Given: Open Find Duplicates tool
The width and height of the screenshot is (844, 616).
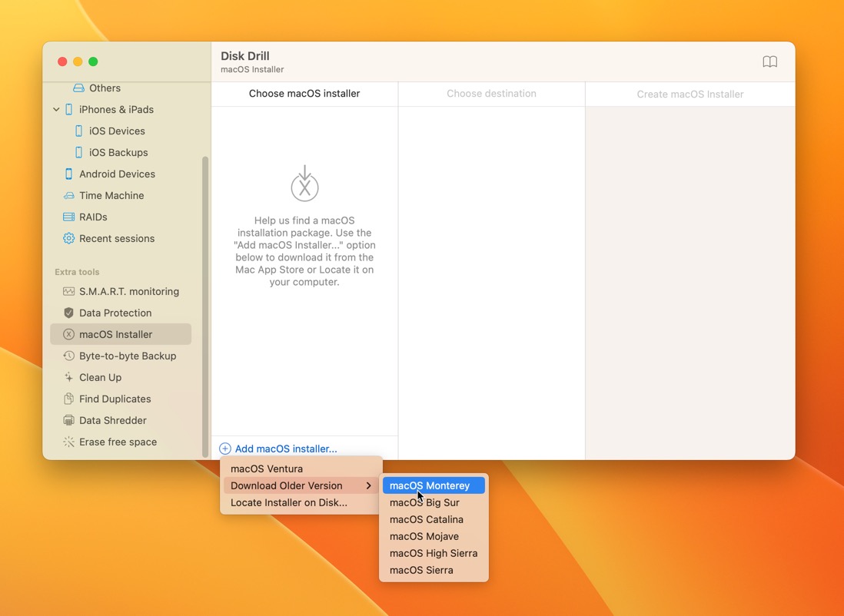Looking at the screenshot, I should pos(121,399).
